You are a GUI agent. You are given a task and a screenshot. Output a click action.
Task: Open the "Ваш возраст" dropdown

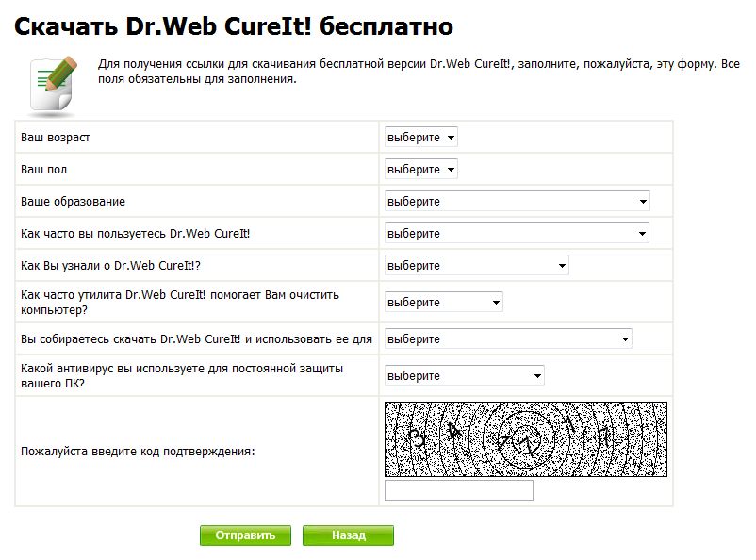coord(420,138)
